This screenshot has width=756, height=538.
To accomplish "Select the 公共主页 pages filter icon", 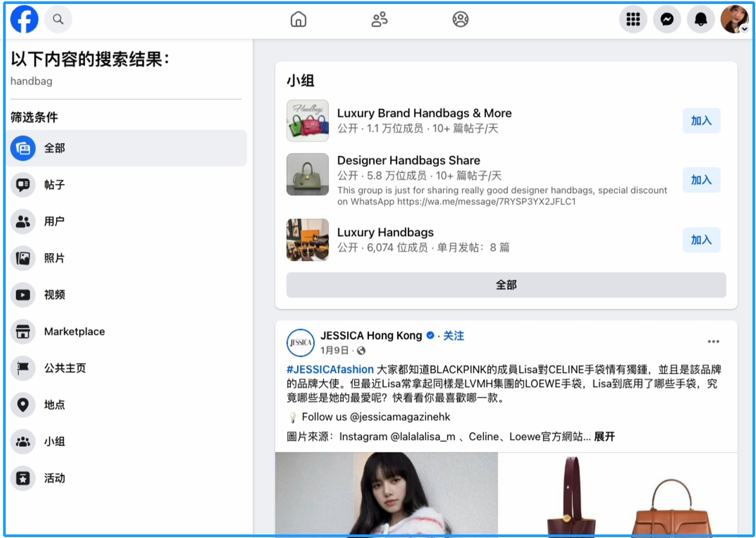I will (x=23, y=368).
